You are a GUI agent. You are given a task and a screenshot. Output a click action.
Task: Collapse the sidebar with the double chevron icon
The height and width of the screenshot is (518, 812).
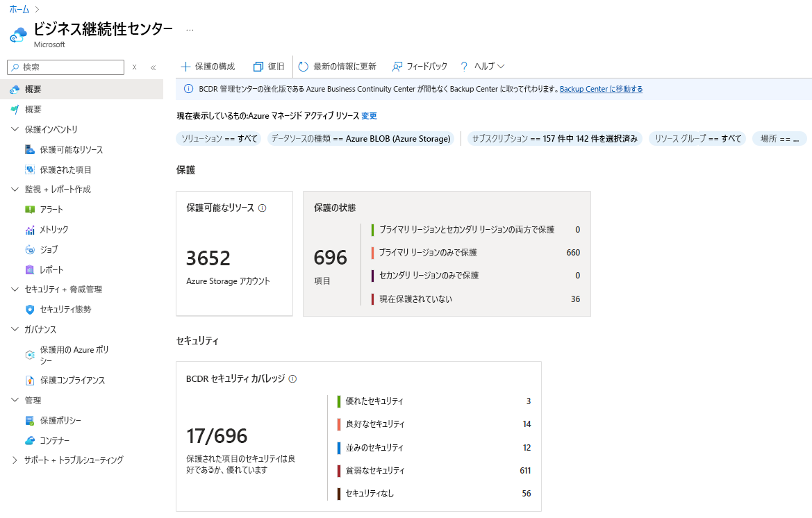[154, 67]
